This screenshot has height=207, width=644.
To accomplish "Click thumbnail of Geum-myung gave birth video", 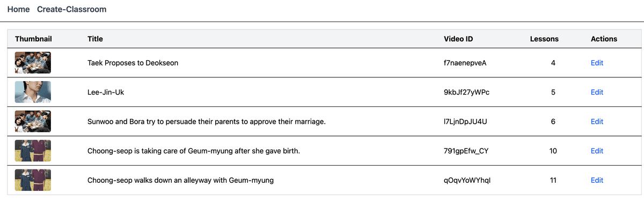I will (33, 151).
